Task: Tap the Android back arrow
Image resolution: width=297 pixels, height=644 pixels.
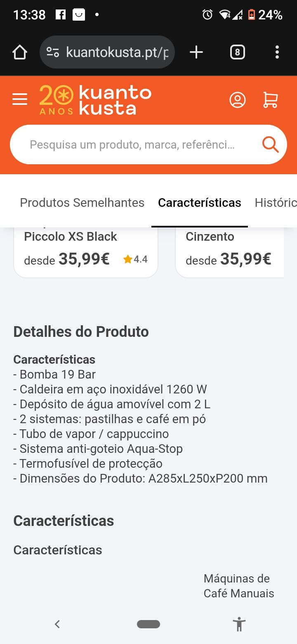Action: (57, 624)
